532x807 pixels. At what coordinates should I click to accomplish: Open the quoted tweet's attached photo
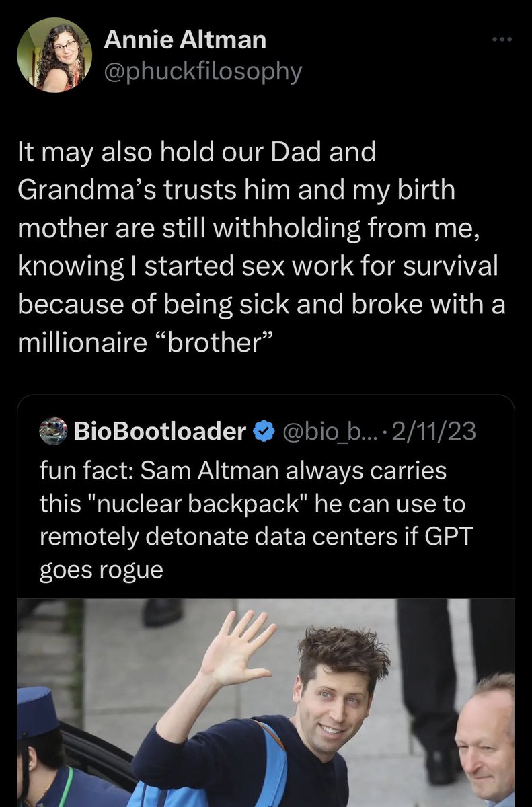tap(266, 703)
